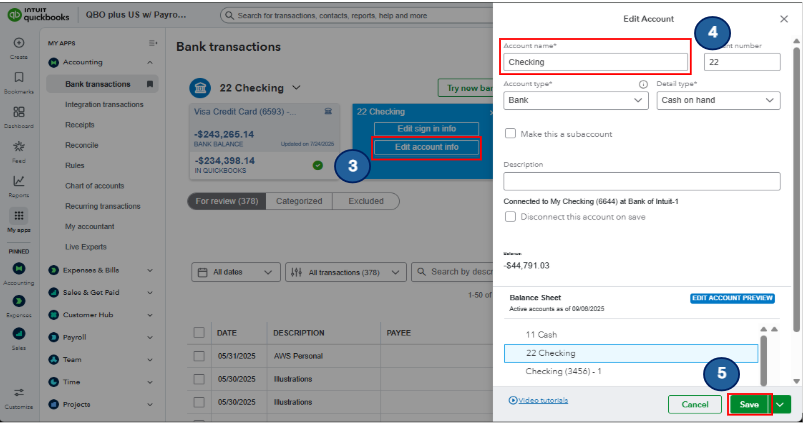Image resolution: width=805 pixels, height=423 pixels.
Task: Click the Try now banner button
Action: pyautogui.click(x=466, y=88)
